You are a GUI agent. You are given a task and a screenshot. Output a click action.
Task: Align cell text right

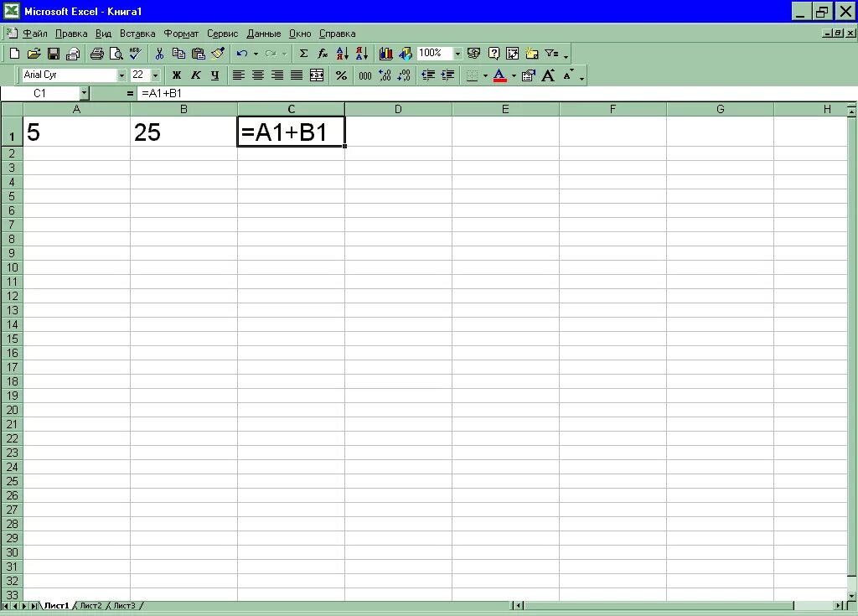pyautogui.click(x=277, y=75)
